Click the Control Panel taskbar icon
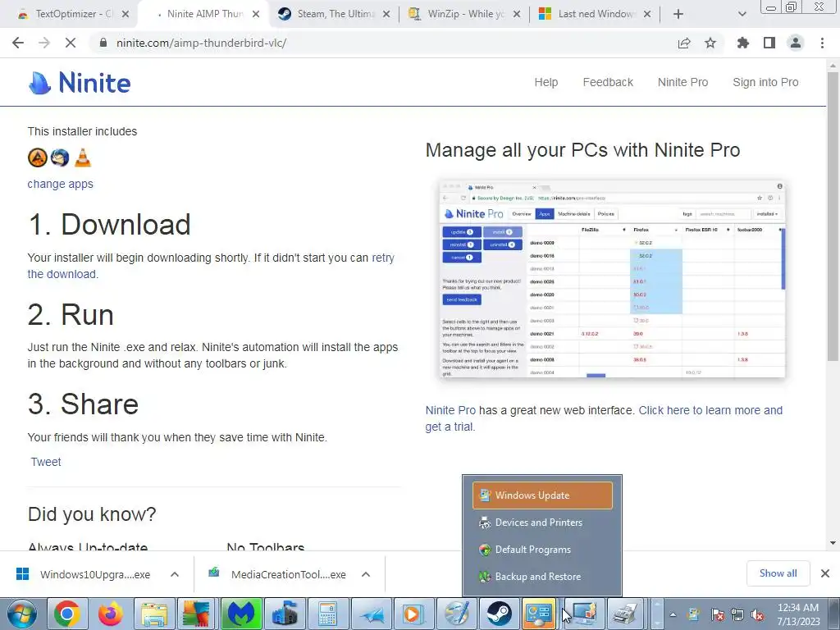The height and width of the screenshot is (630, 840). (539, 614)
